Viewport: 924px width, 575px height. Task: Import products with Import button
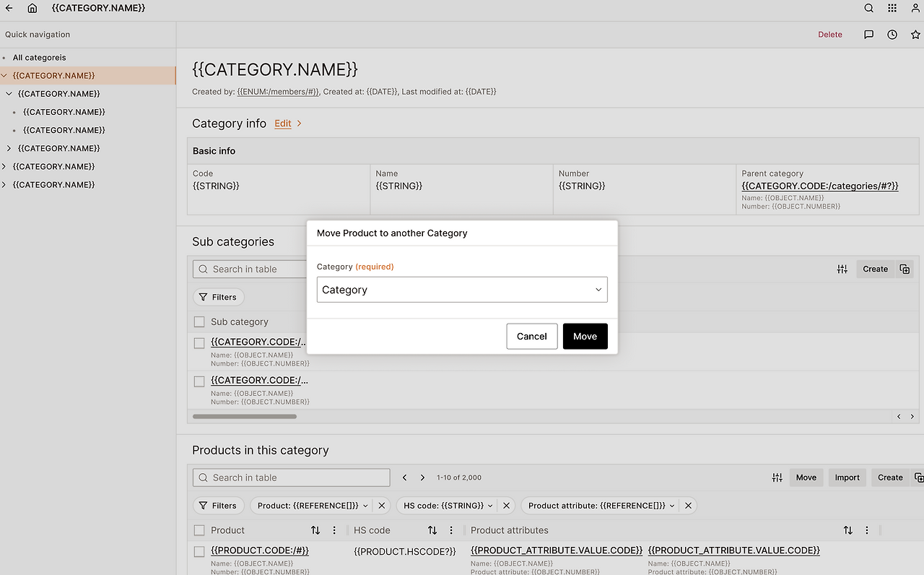tap(847, 477)
